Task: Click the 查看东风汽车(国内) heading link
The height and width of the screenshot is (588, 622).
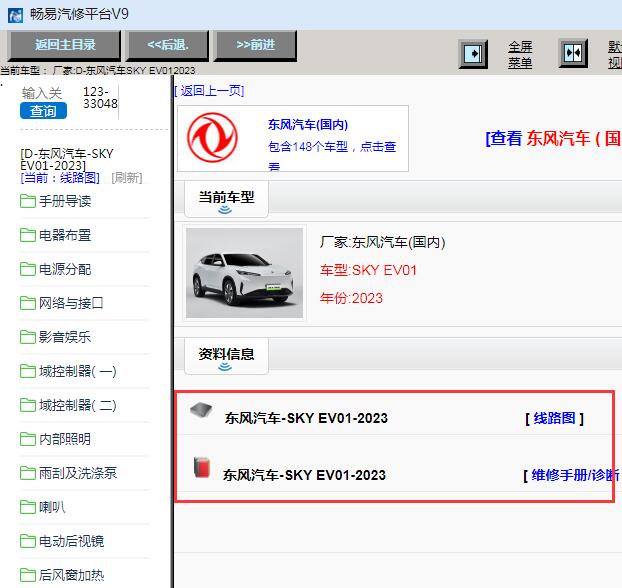Action: 553,138
